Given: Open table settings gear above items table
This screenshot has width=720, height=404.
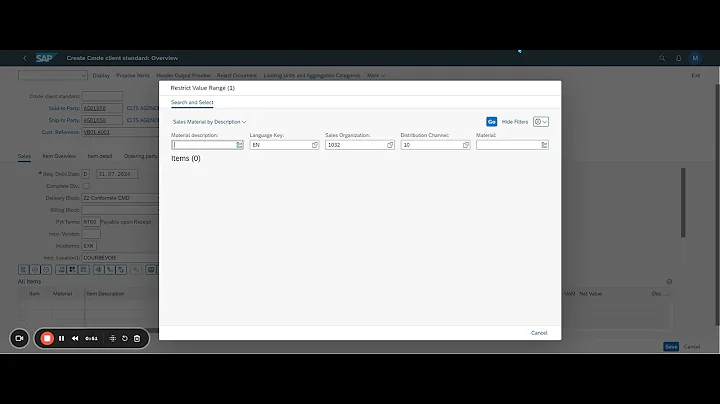Looking at the screenshot, I should [669, 281].
